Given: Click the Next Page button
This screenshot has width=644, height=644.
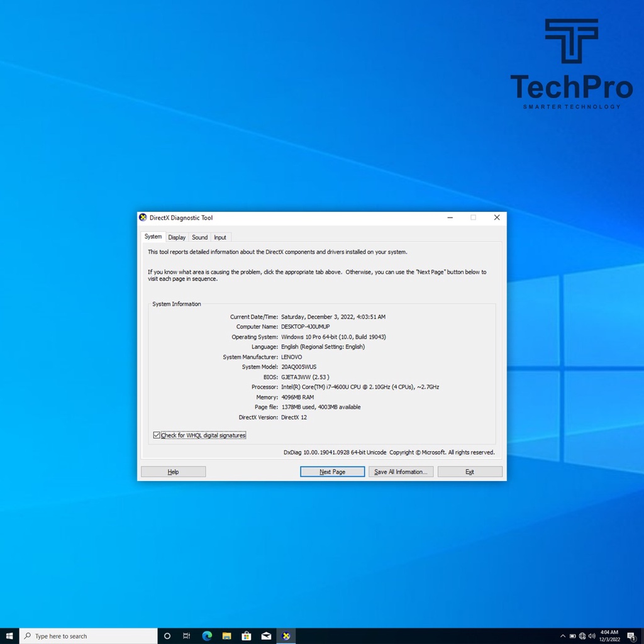Looking at the screenshot, I should pos(332,472).
